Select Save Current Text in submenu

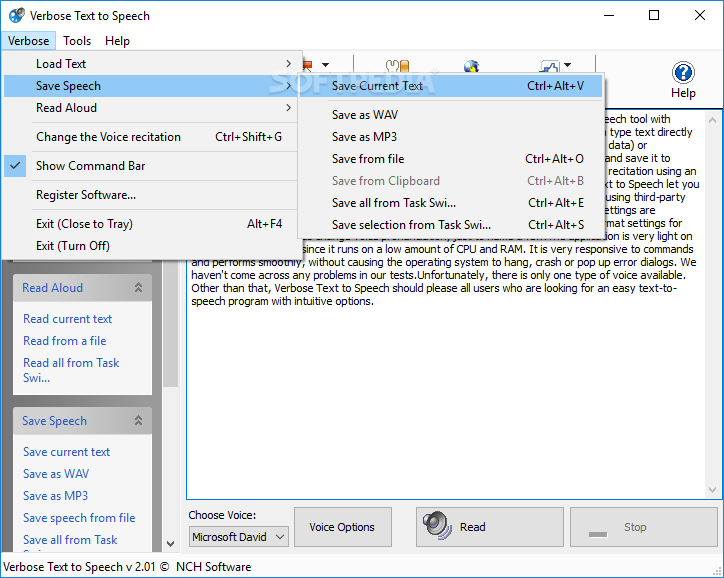coord(451,86)
